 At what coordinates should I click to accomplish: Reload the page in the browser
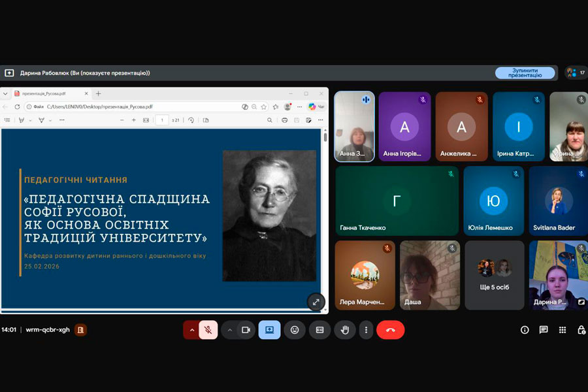(17, 107)
